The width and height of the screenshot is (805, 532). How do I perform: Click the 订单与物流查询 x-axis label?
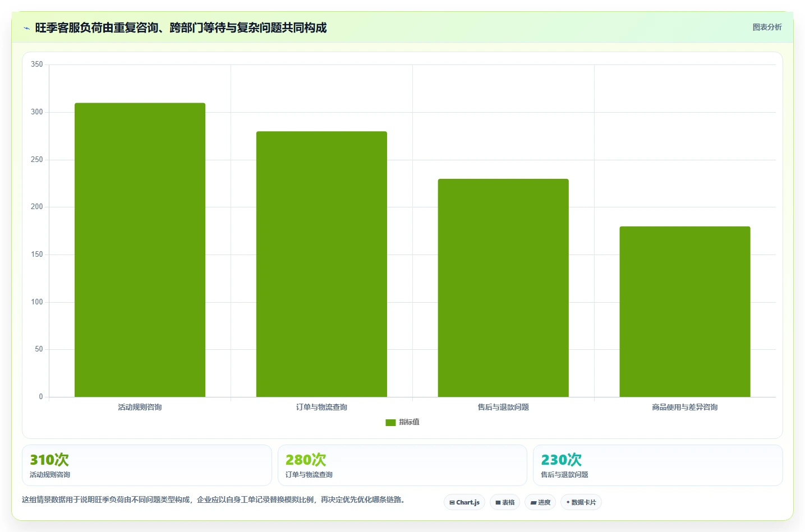click(321, 407)
